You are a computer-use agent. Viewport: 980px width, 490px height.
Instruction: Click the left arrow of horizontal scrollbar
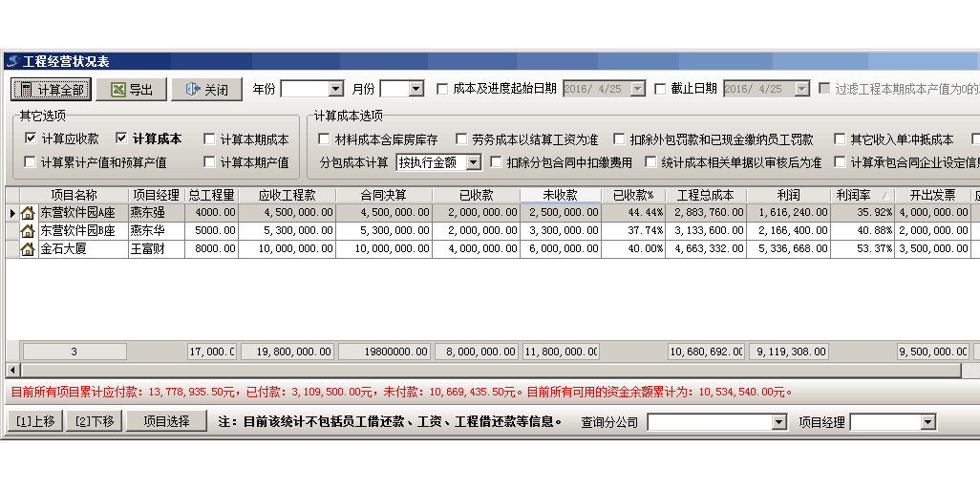pos(12,370)
